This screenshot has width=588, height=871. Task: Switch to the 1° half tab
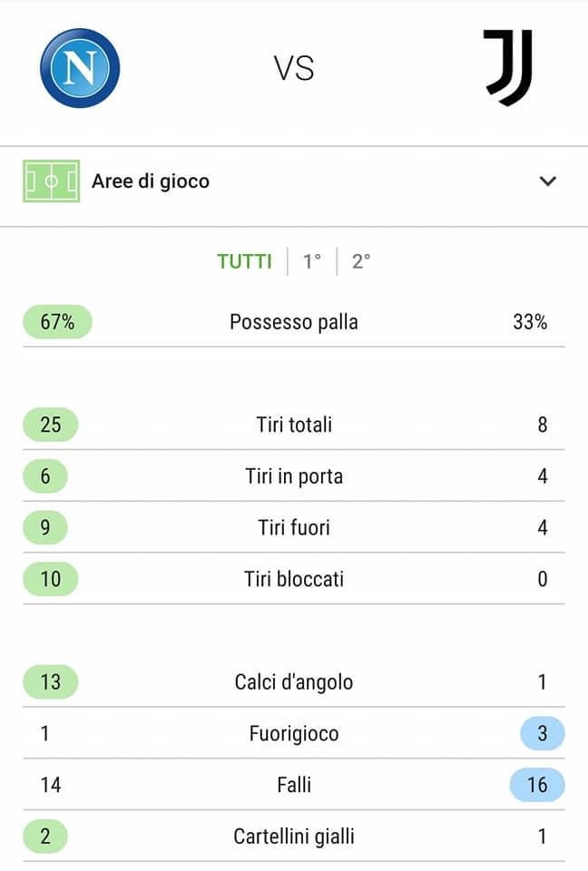pos(312,261)
